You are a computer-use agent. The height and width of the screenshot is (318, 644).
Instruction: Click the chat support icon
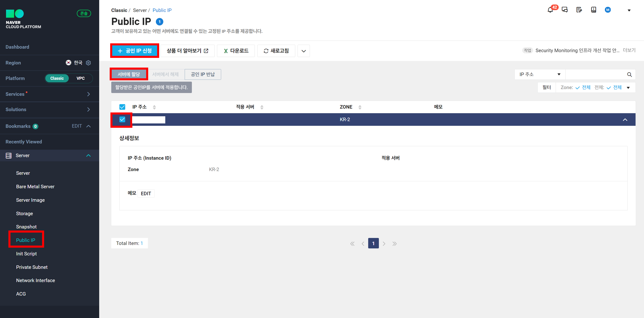565,10
